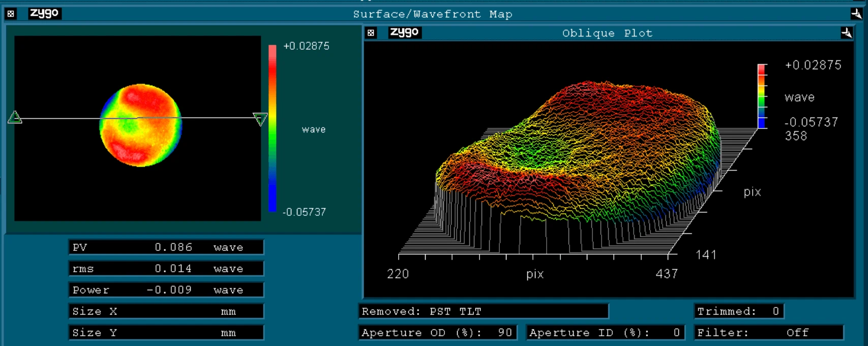The image size is (868, 346).
Task: Click the Aperture OD (%) field
Action: tap(437, 333)
